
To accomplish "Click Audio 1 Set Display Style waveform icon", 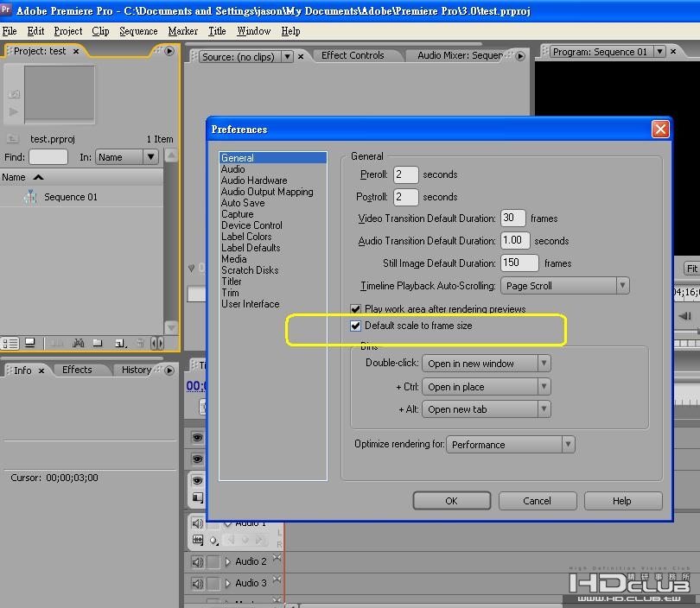I will (x=197, y=540).
